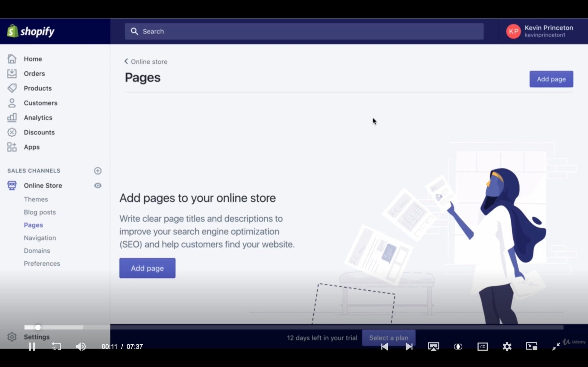This screenshot has height=367, width=588.
Task: Click the Online Store storefront icon
Action: [x=12, y=185]
